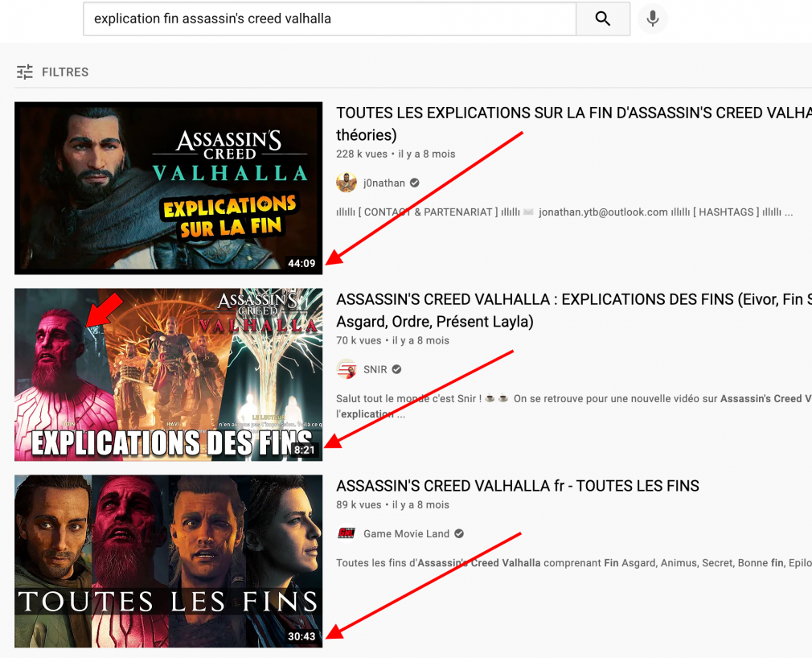Image resolution: width=812 pixels, height=658 pixels.
Task: Click the verified badge next to j0nathan
Action: [x=415, y=183]
